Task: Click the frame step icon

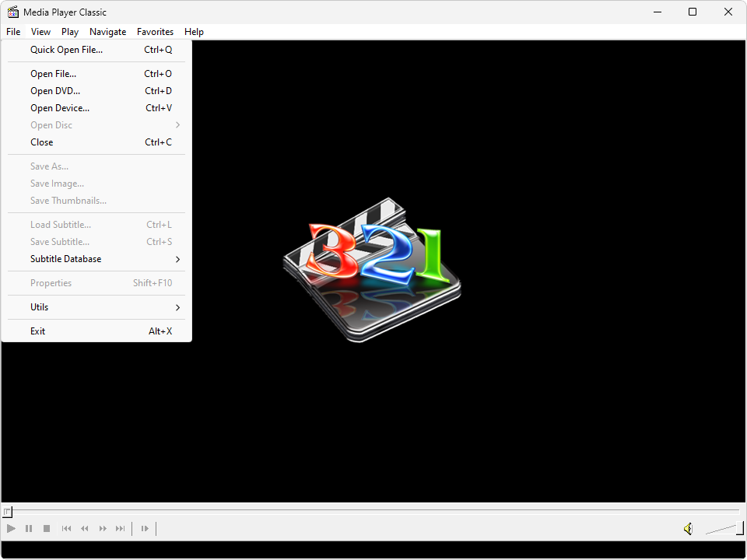Action: tap(145, 529)
